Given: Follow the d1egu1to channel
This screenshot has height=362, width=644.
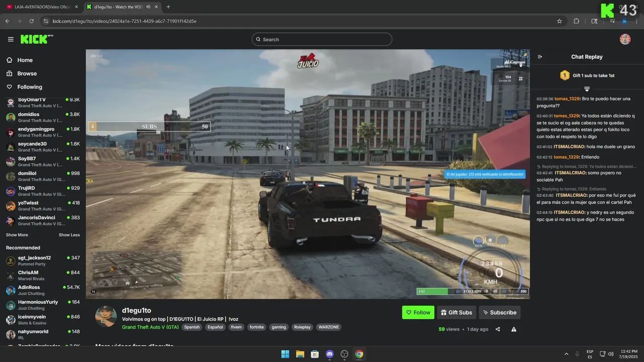Looking at the screenshot, I should pyautogui.click(x=418, y=312).
